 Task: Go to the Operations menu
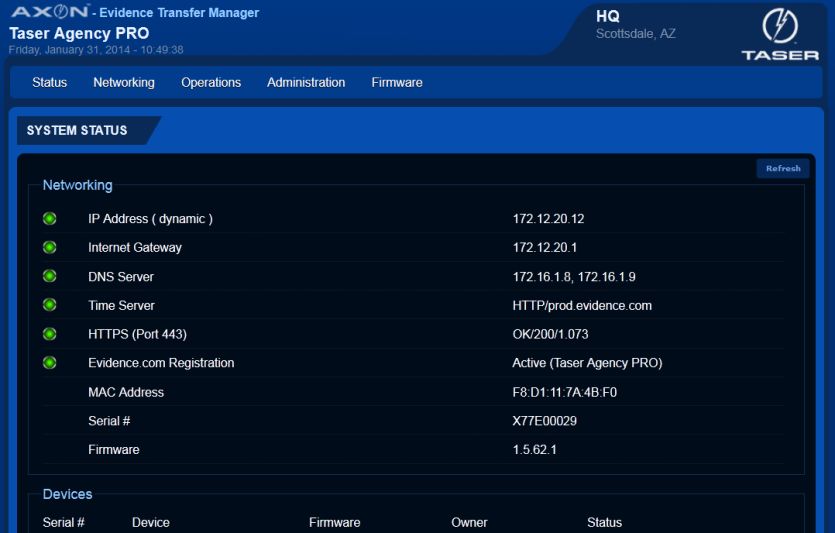point(211,83)
